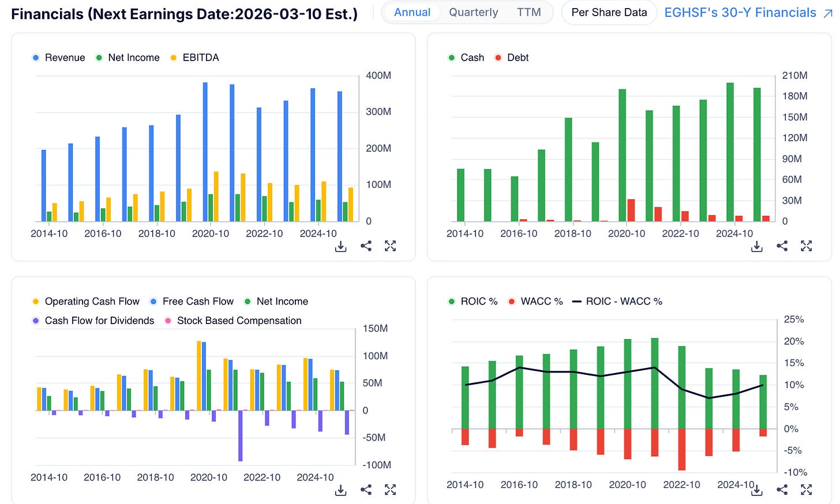Viewport: 840px width, 504px height.
Task: Open EGHSF's 30-Y Financials link
Action: click(x=740, y=13)
